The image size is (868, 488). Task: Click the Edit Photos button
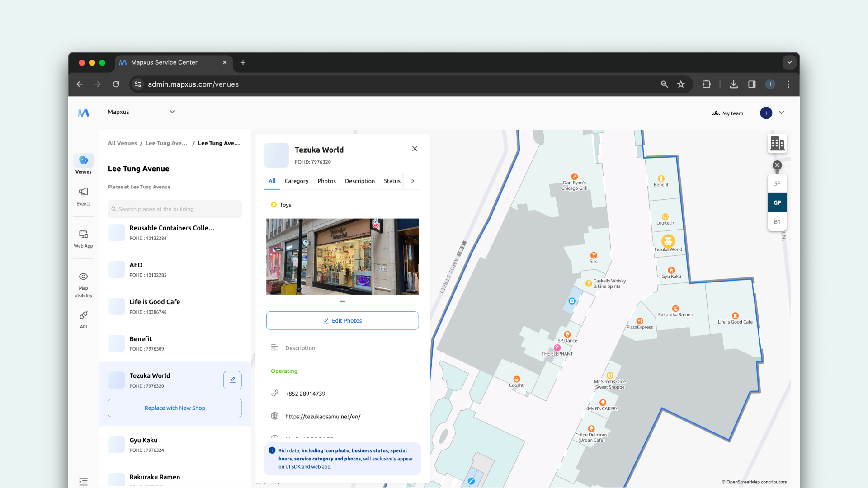(342, 321)
